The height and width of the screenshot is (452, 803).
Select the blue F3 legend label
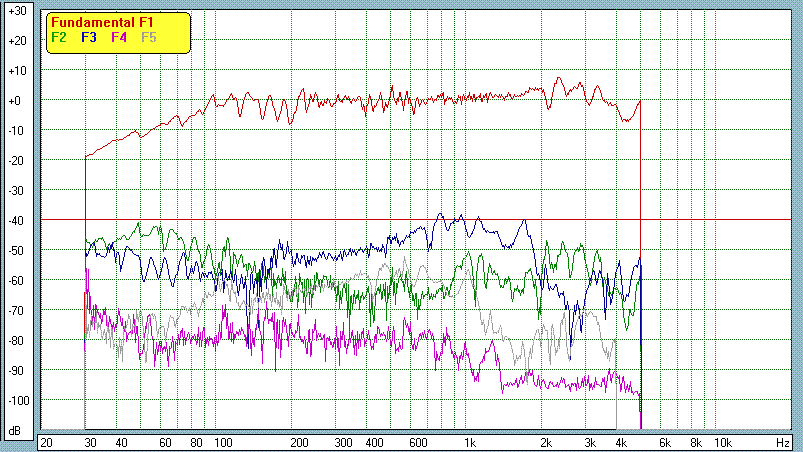[x=89, y=37]
